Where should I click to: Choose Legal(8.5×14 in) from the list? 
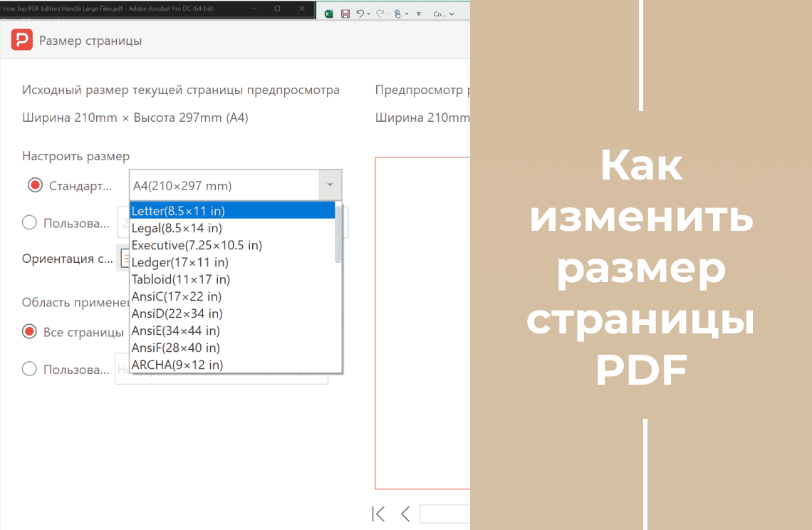(x=177, y=228)
